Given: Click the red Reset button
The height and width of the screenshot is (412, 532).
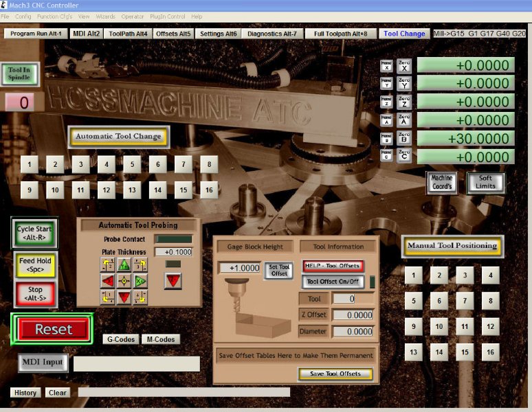Looking at the screenshot, I should tap(53, 330).
